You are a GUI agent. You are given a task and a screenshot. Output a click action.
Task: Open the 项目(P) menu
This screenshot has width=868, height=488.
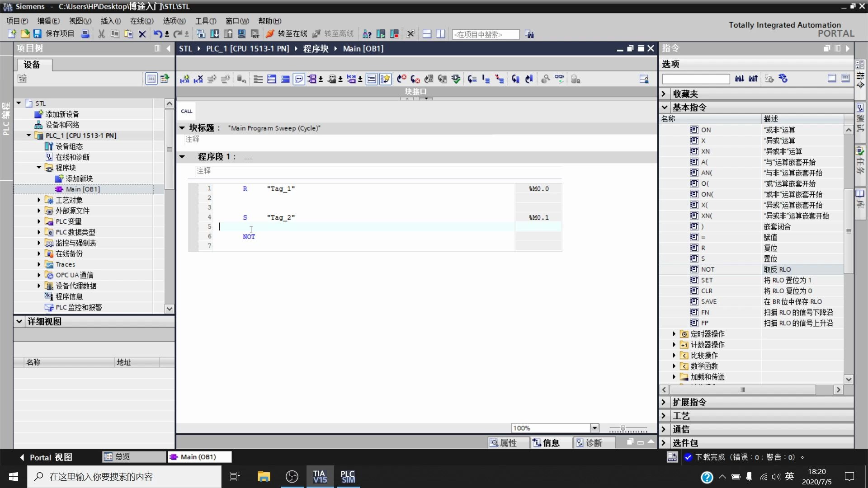17,21
